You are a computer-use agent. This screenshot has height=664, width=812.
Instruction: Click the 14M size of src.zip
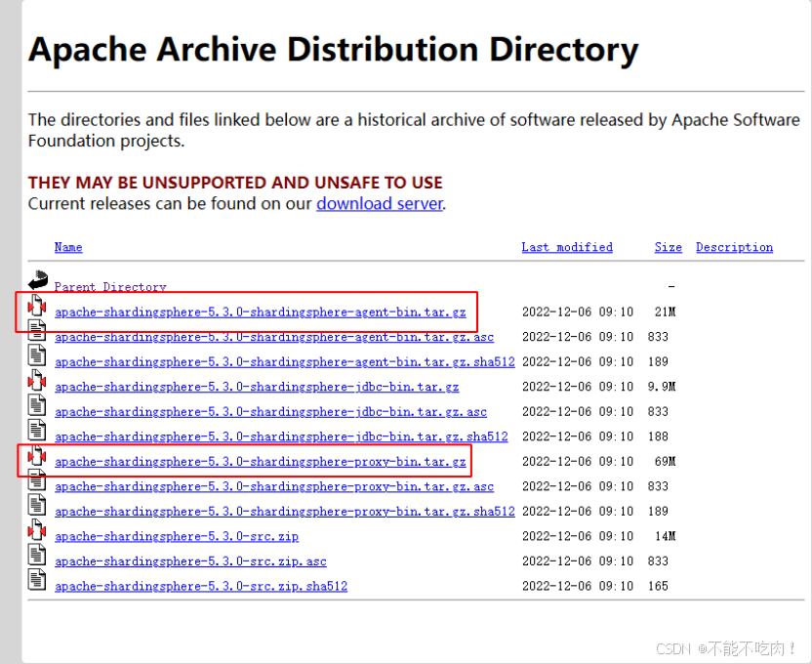coord(666,536)
